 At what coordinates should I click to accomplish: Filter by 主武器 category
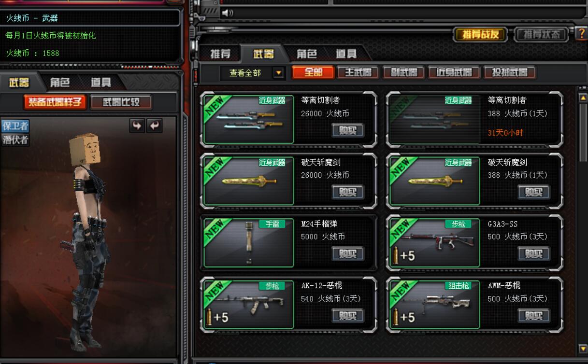358,72
